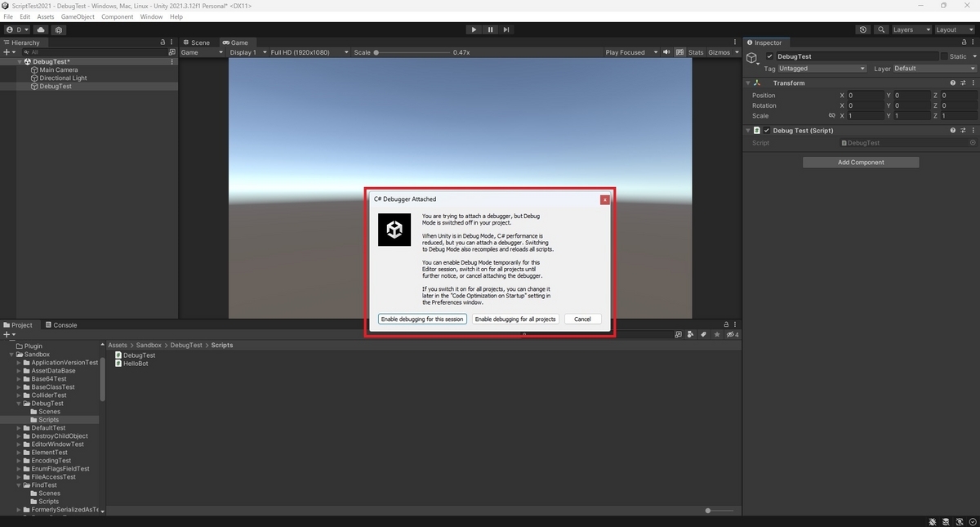Toggle the Inspector lock icon
This screenshot has height=527, width=980.
(x=964, y=42)
